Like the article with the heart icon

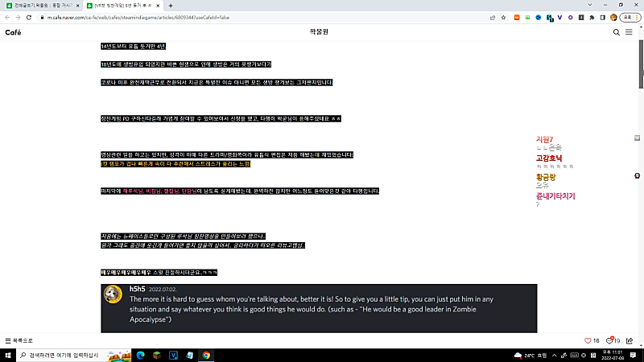pos(588,340)
